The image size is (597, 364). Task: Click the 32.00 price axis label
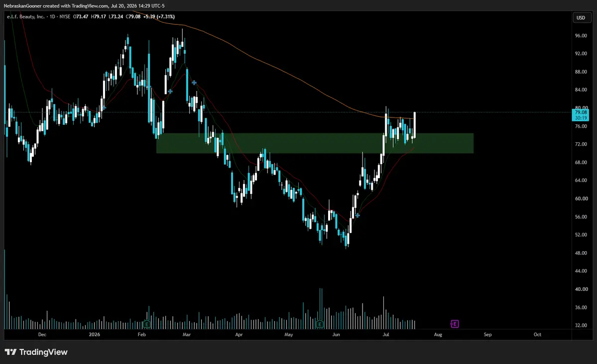coord(581,325)
